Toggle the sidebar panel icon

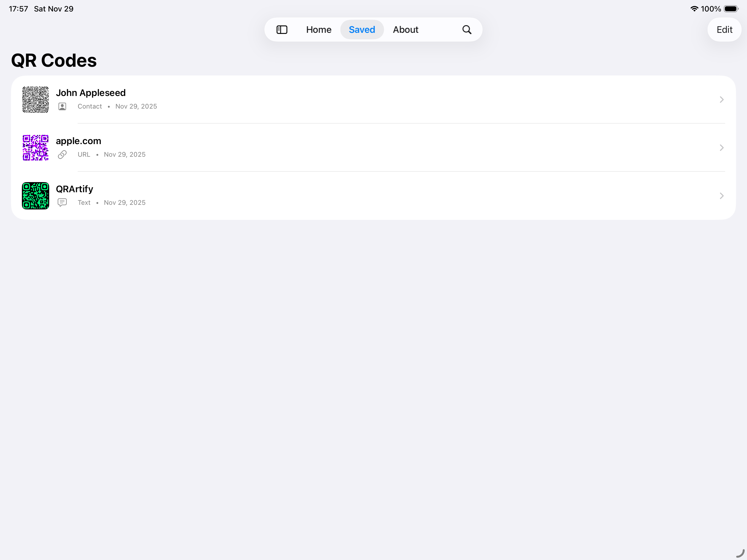pos(282,30)
